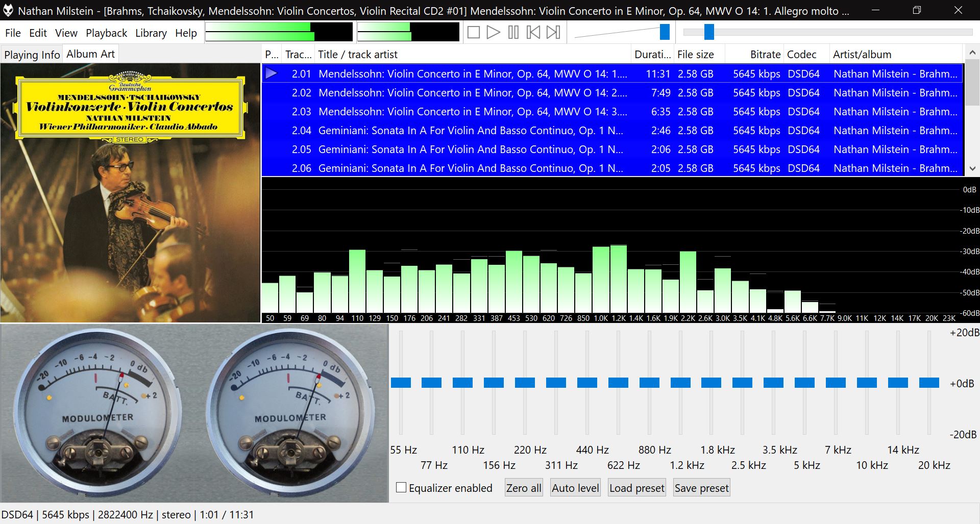The height and width of the screenshot is (524, 980).
Task: Stop playback with the square Stop button
Action: point(473,33)
